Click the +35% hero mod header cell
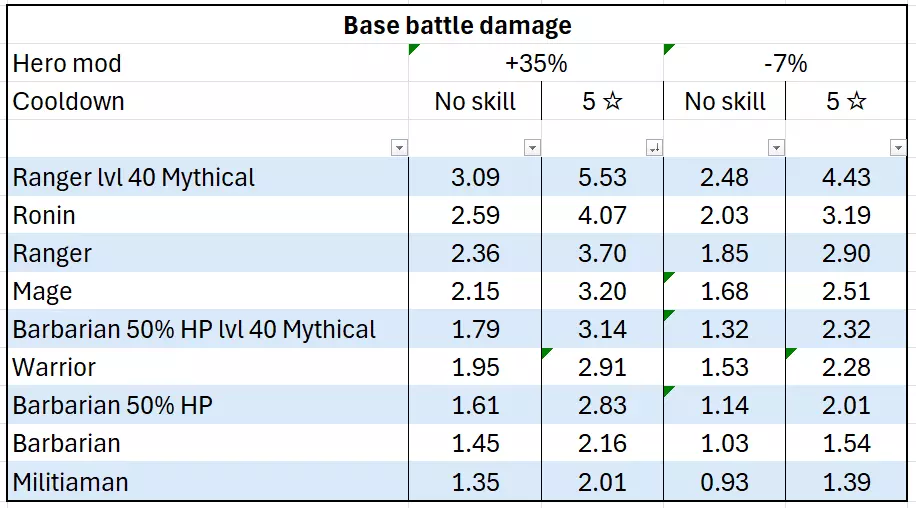Viewport: 916px width, 508px height. 536,64
